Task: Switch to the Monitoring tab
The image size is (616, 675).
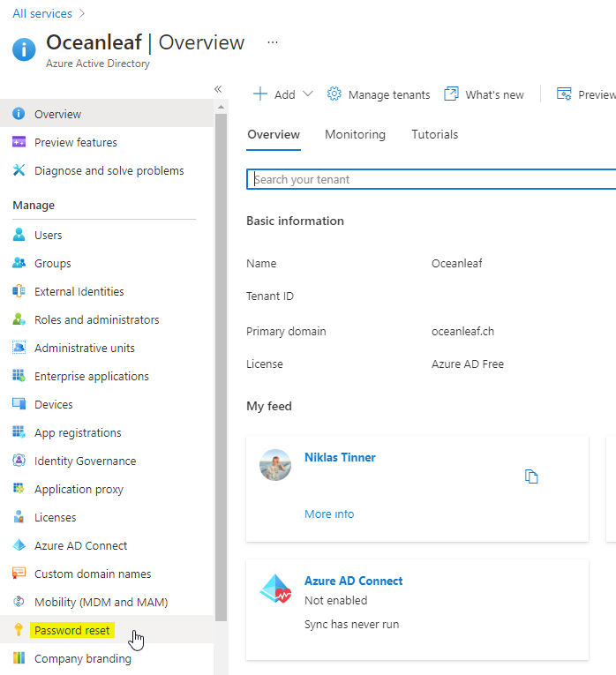Action: point(355,134)
